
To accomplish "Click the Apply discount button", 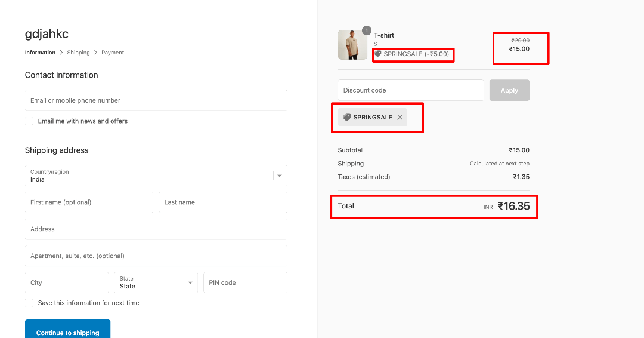I will 509,90.
